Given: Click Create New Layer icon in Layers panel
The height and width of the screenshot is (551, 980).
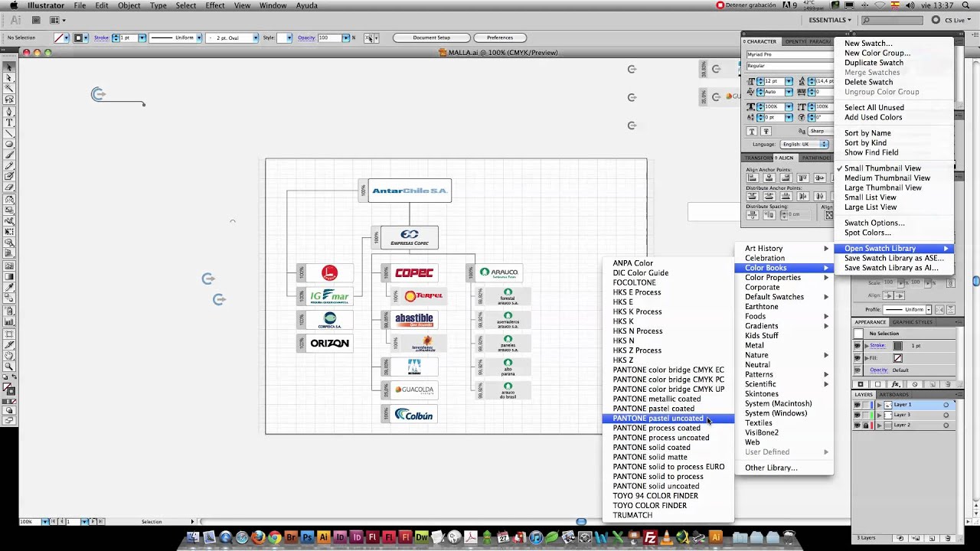Looking at the screenshot, I should coord(933,538).
